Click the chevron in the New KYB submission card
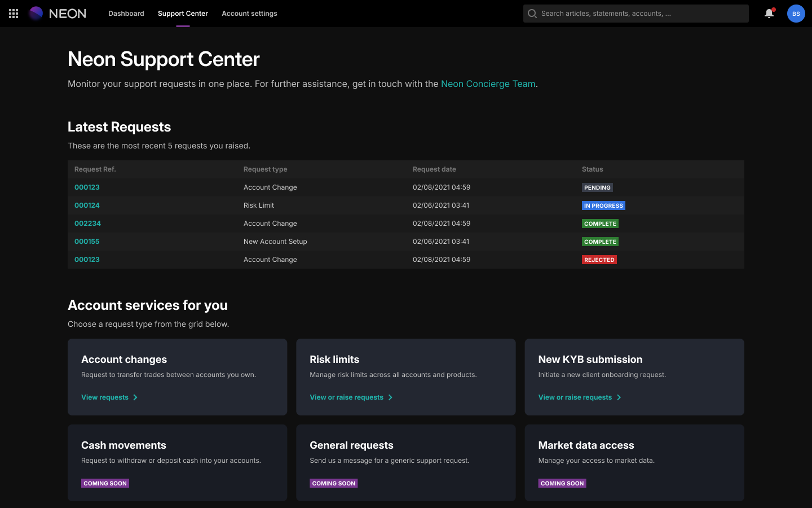Image resolution: width=812 pixels, height=508 pixels. click(619, 397)
